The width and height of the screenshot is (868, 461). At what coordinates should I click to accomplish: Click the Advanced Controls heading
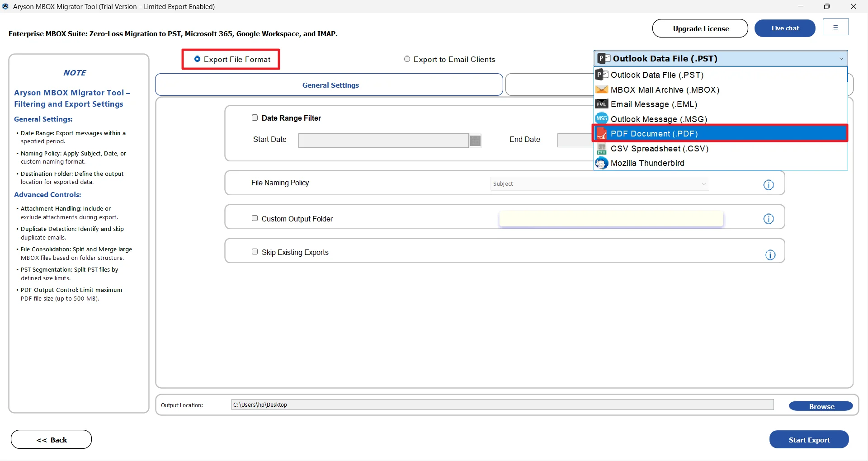pyautogui.click(x=47, y=194)
